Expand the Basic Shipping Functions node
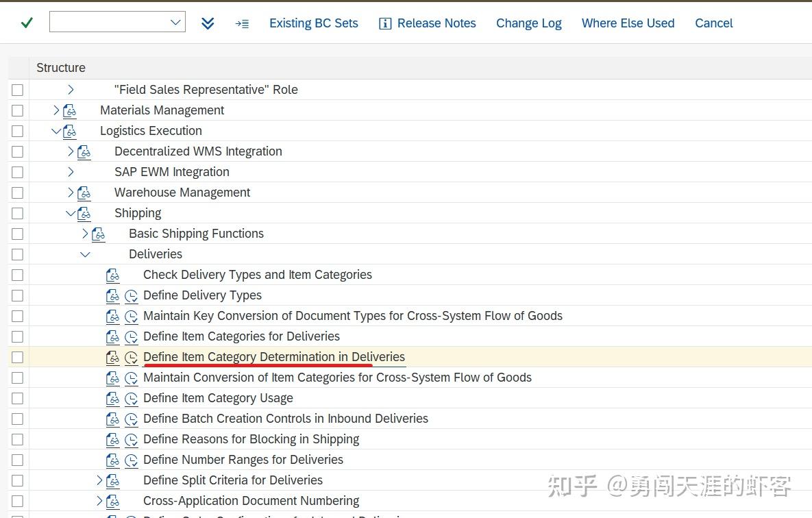812x518 pixels. pos(85,233)
